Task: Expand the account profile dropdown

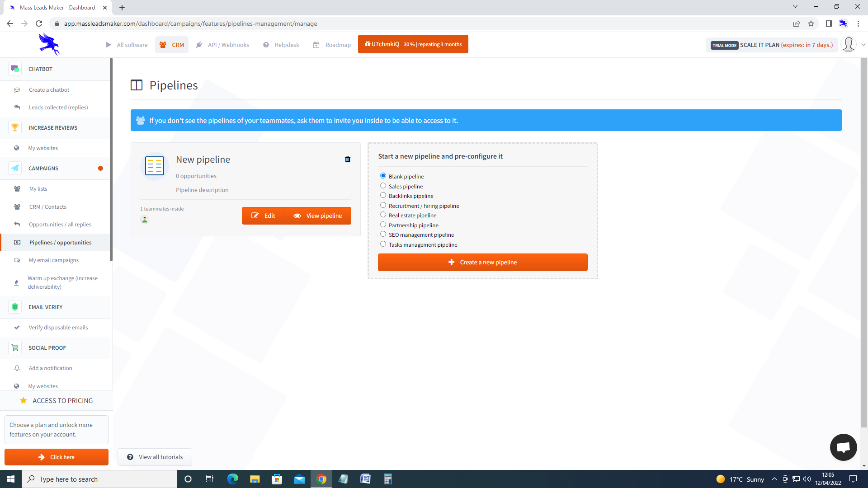Action: pyautogui.click(x=849, y=44)
